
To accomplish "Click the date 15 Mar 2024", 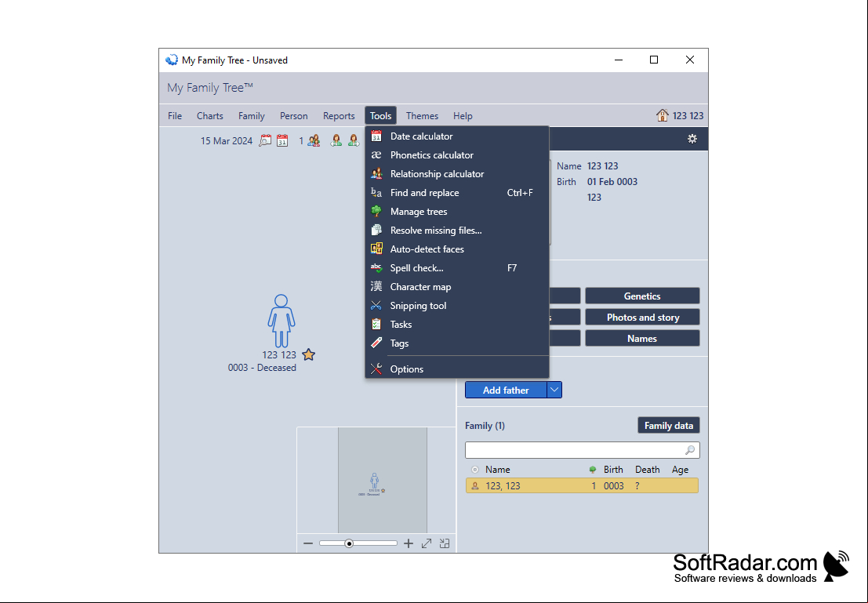I will point(227,140).
